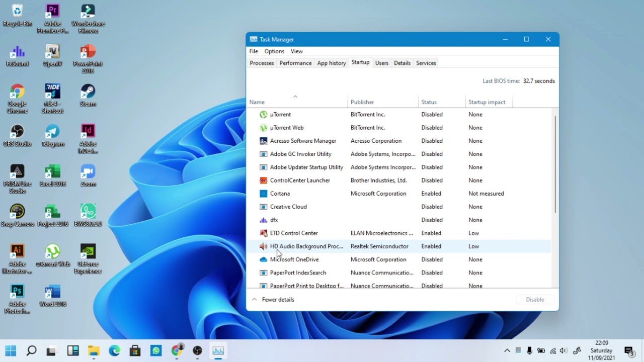The width and height of the screenshot is (644, 362).
Task: Switch to the Details tab
Action: pyautogui.click(x=402, y=63)
